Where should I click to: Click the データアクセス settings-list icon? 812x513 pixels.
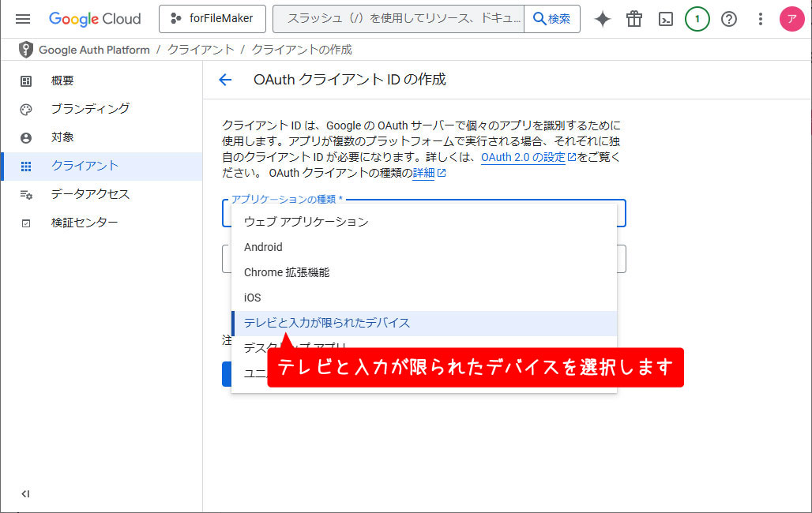tap(26, 195)
